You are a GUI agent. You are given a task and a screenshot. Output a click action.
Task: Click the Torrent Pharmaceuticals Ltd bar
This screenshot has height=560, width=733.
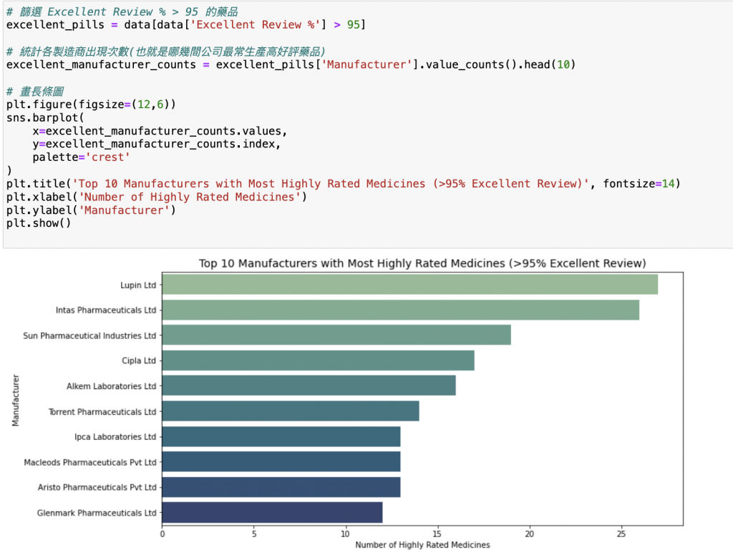[291, 411]
